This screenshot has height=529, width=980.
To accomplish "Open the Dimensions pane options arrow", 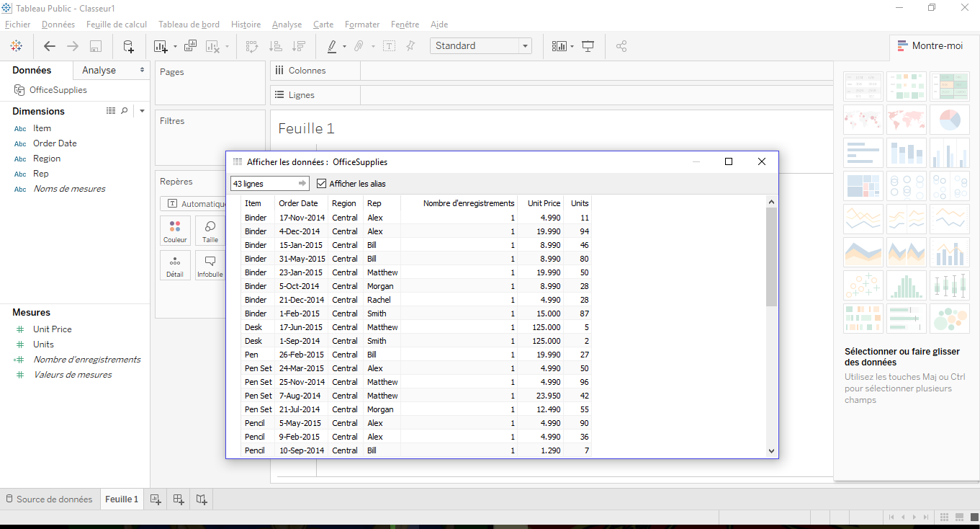I will (x=141, y=110).
